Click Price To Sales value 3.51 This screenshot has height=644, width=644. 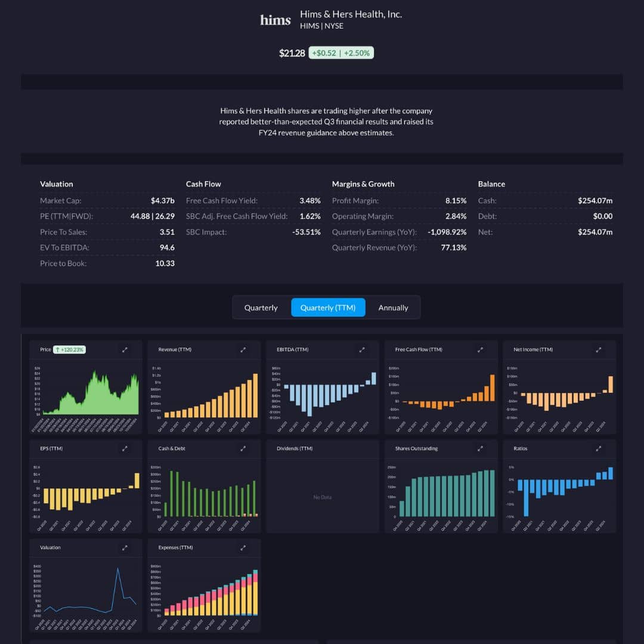click(x=167, y=232)
